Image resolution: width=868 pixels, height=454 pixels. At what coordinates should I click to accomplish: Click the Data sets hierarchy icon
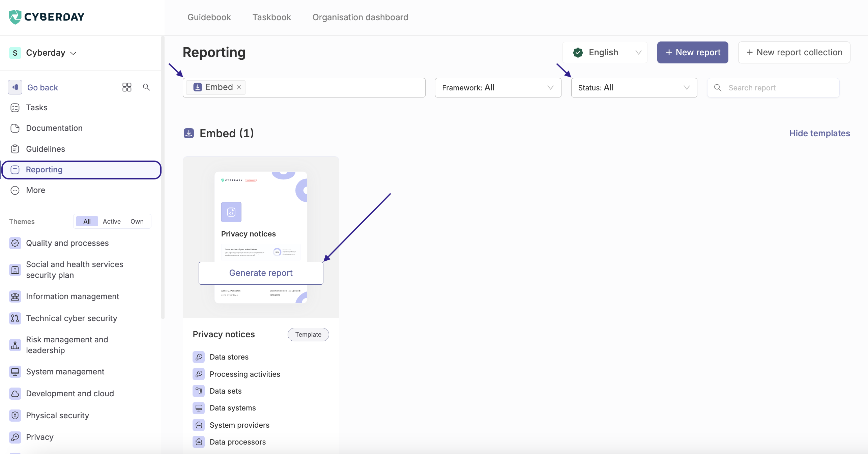[x=199, y=391]
